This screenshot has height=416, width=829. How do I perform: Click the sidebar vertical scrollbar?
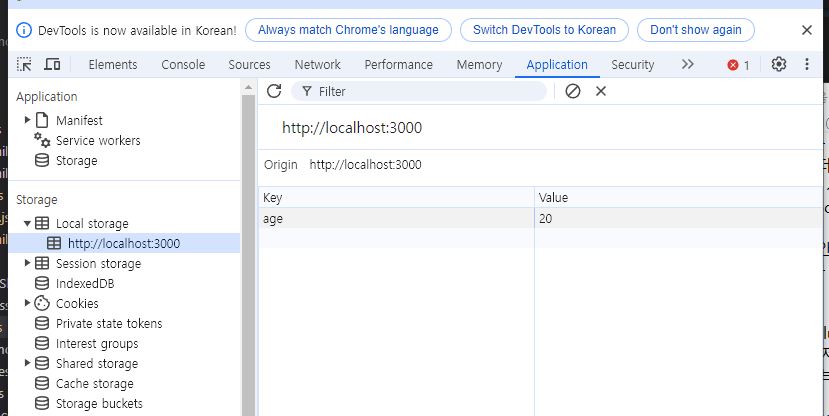pyautogui.click(x=248, y=255)
